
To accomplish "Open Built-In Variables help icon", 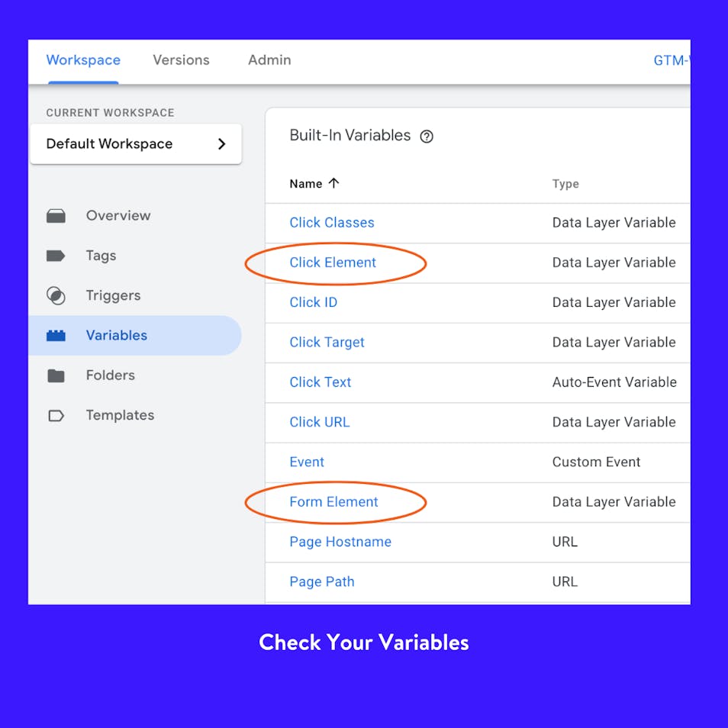I will coord(427,137).
